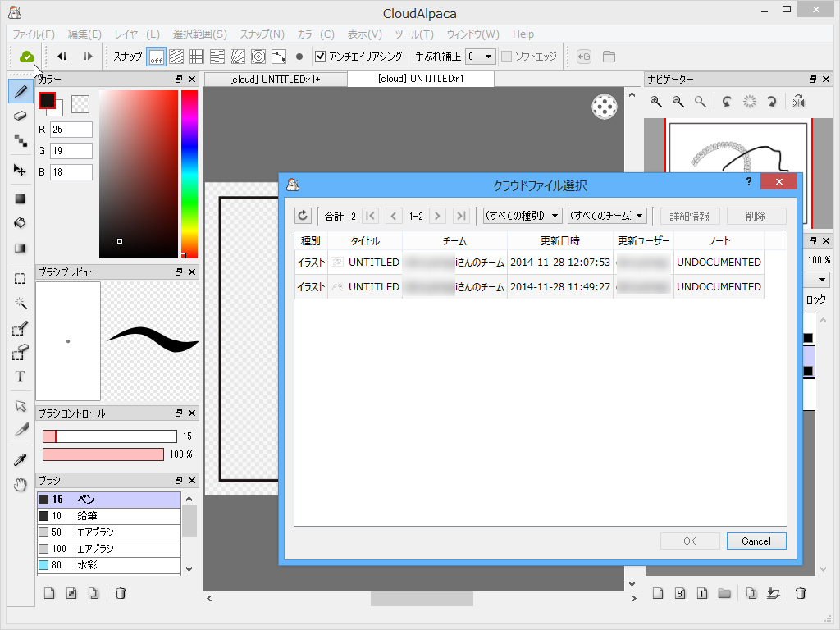Select the Pen brush tool

(21, 91)
